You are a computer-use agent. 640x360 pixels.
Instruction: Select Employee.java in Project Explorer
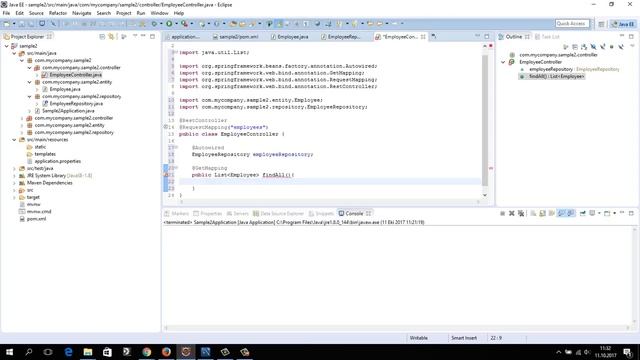65,89
